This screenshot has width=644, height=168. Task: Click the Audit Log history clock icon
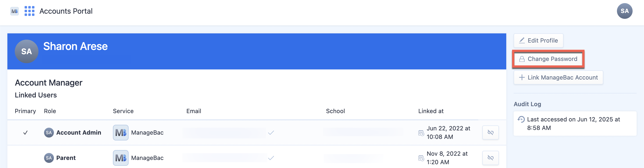point(521,119)
